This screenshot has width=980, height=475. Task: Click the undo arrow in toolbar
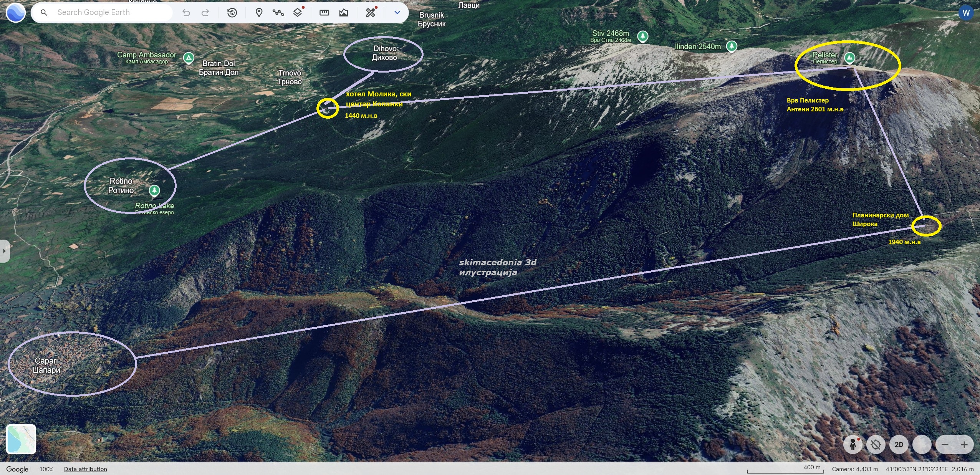coord(186,13)
